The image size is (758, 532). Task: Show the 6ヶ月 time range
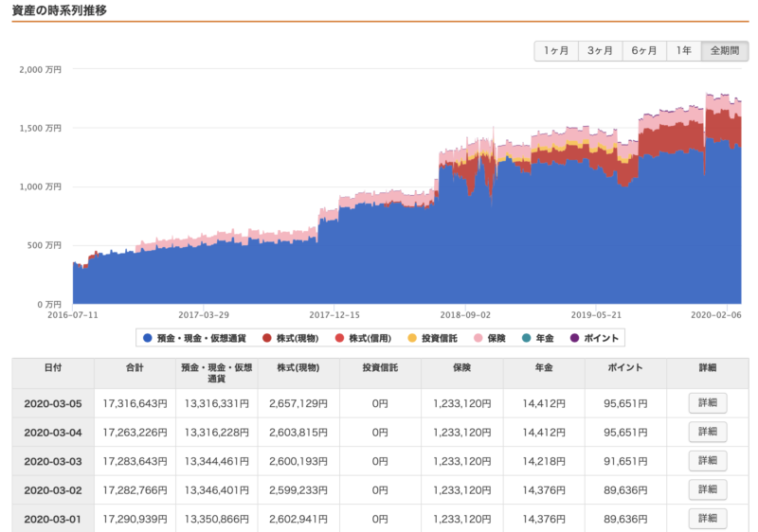pyautogui.click(x=645, y=51)
